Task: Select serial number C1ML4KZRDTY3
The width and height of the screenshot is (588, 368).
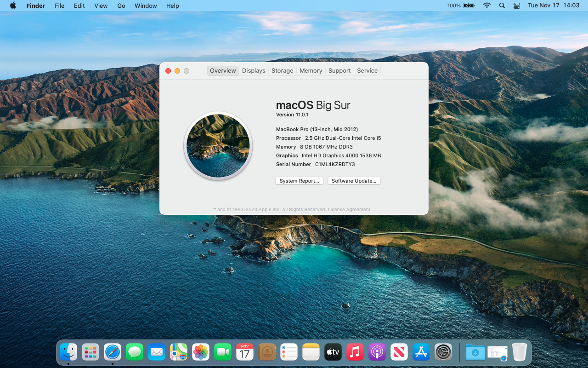Action: point(335,164)
